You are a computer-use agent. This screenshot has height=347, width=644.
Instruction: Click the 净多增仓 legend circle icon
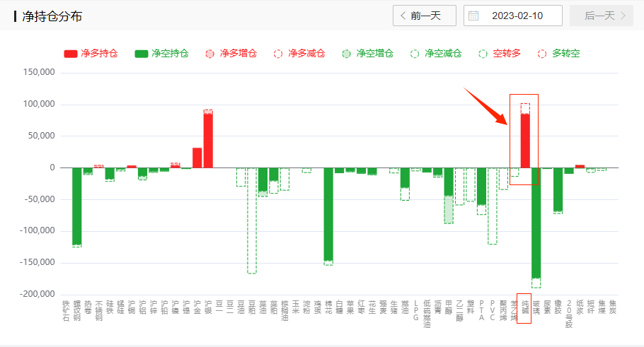click(x=209, y=54)
